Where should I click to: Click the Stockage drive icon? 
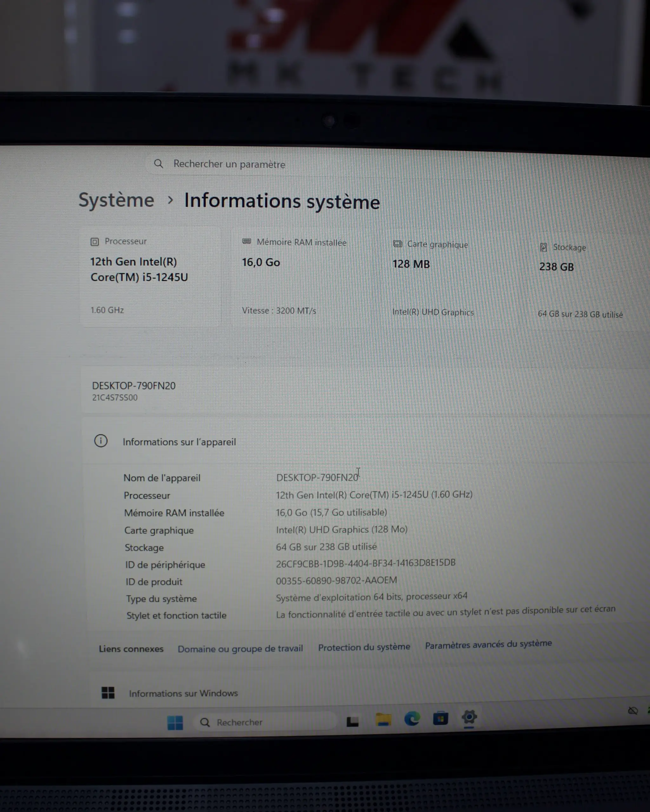coord(543,247)
